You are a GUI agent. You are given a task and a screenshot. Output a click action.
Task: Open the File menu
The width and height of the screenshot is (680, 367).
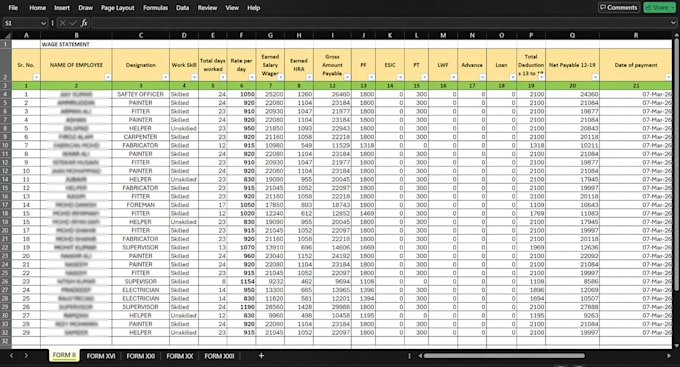pos(13,8)
